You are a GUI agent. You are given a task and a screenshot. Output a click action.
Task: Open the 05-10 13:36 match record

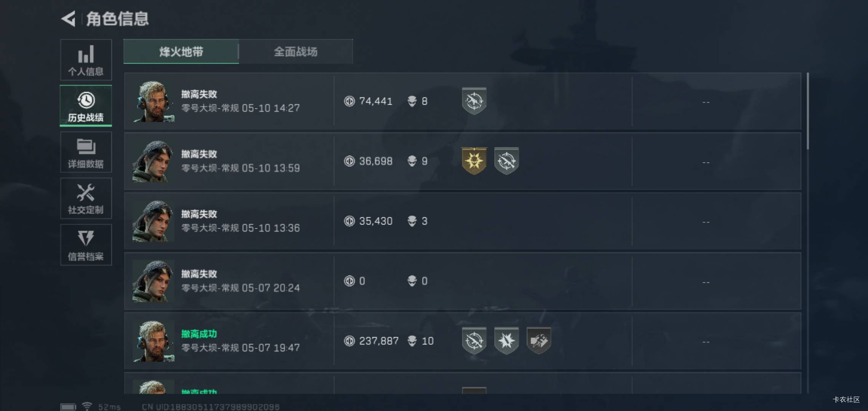click(x=463, y=221)
